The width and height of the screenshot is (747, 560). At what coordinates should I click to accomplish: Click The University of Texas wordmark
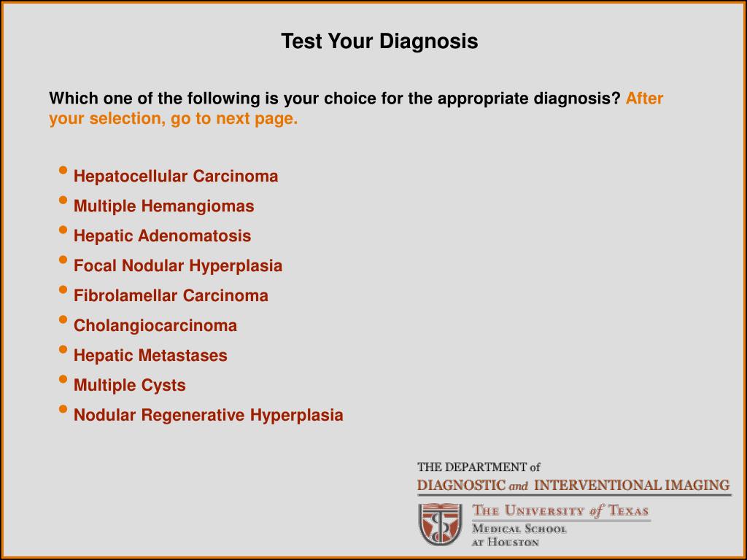click(561, 511)
